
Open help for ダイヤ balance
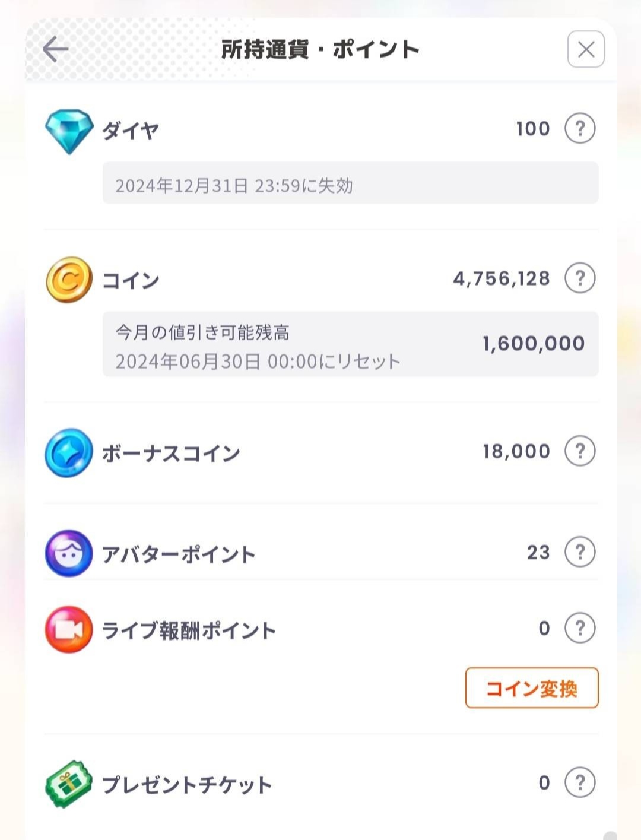click(580, 128)
